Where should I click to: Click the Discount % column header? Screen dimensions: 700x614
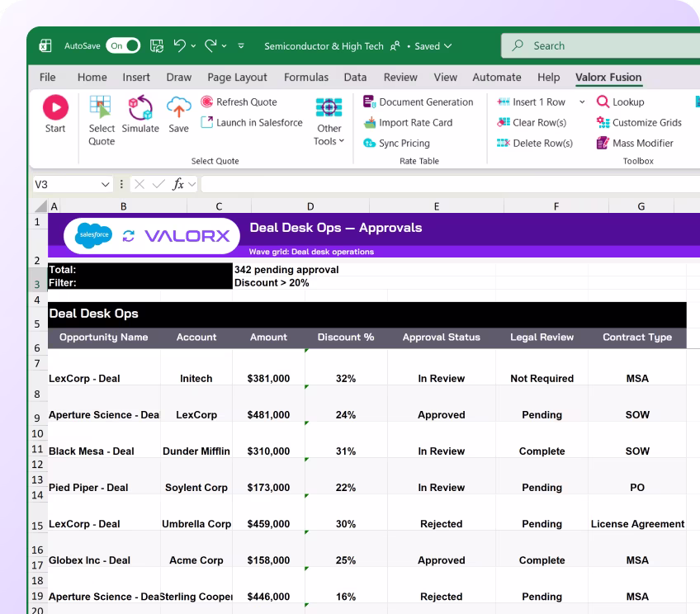pos(346,338)
